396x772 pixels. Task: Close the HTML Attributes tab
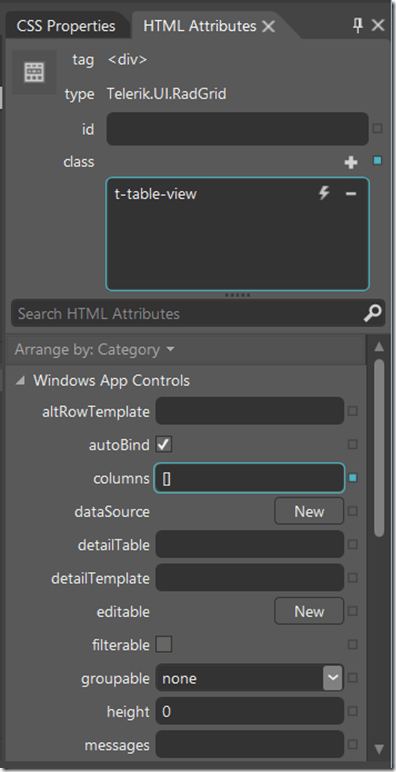[x=268, y=27]
